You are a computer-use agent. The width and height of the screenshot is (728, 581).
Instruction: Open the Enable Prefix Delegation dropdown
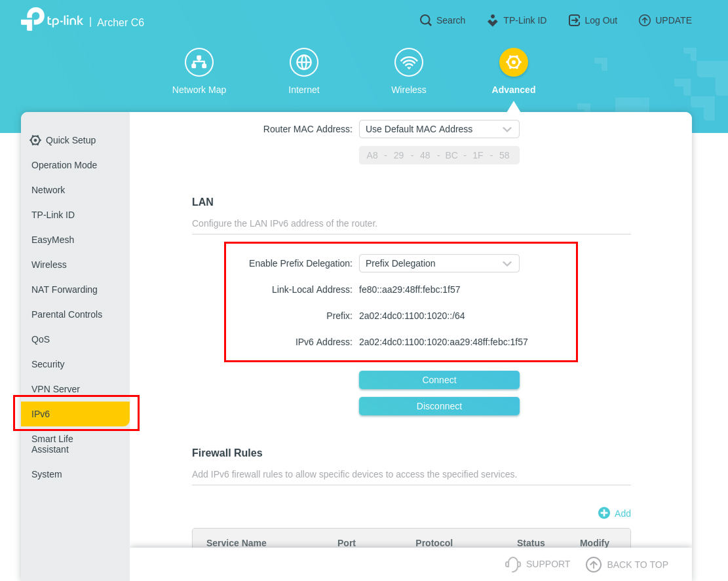(439, 263)
